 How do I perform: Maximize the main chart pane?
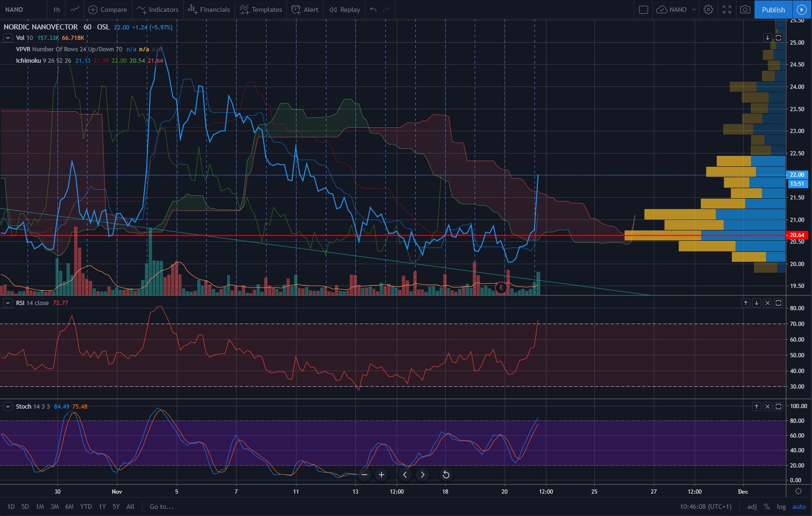coord(778,38)
